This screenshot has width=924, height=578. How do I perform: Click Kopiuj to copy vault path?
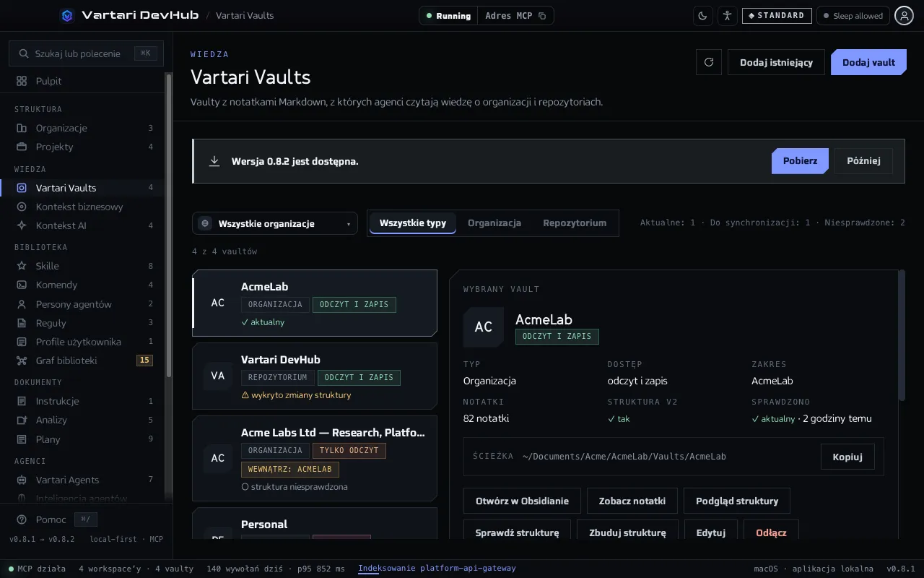[847, 457]
